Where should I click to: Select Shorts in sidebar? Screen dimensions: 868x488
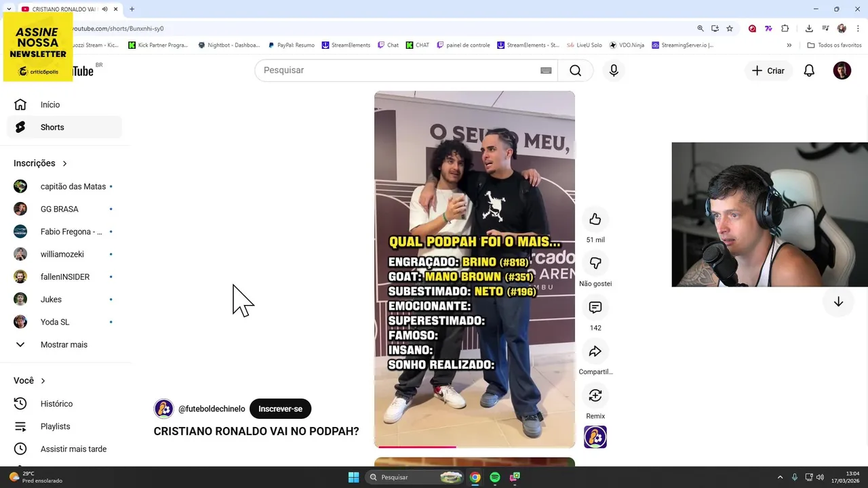click(64, 127)
